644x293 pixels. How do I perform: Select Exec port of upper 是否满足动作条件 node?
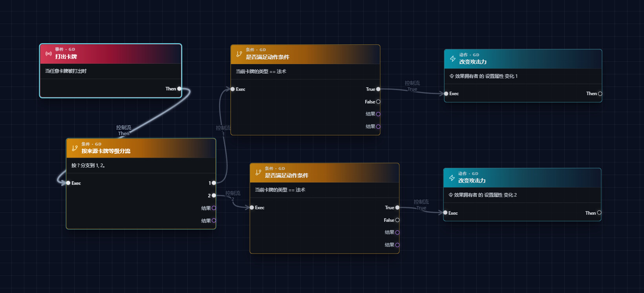point(232,89)
